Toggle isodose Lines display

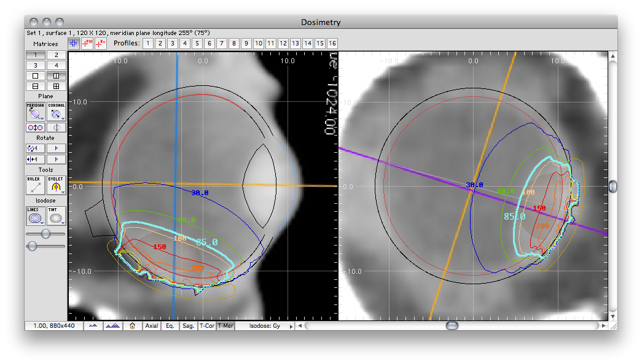(x=35, y=215)
